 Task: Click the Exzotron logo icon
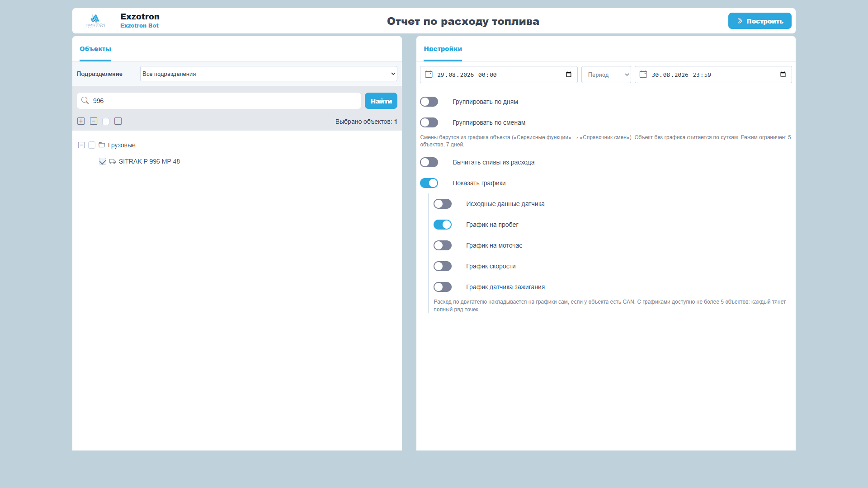pos(95,21)
